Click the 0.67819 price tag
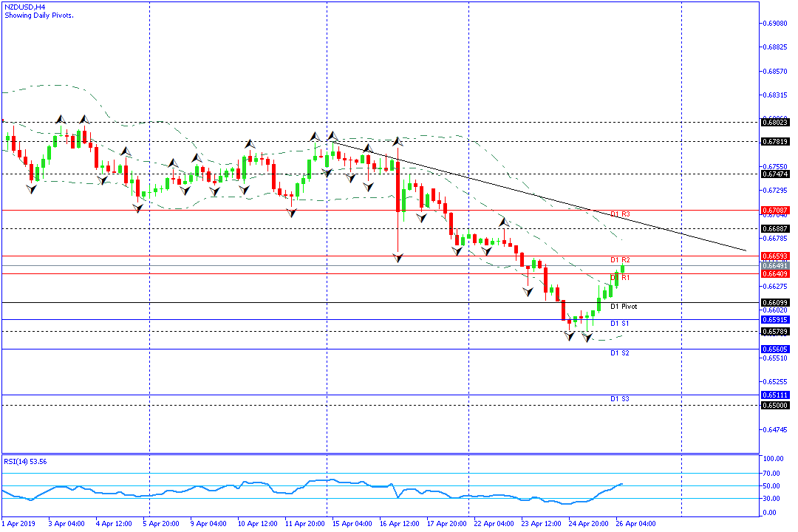Image resolution: width=798 pixels, height=532 pixels. [x=775, y=142]
